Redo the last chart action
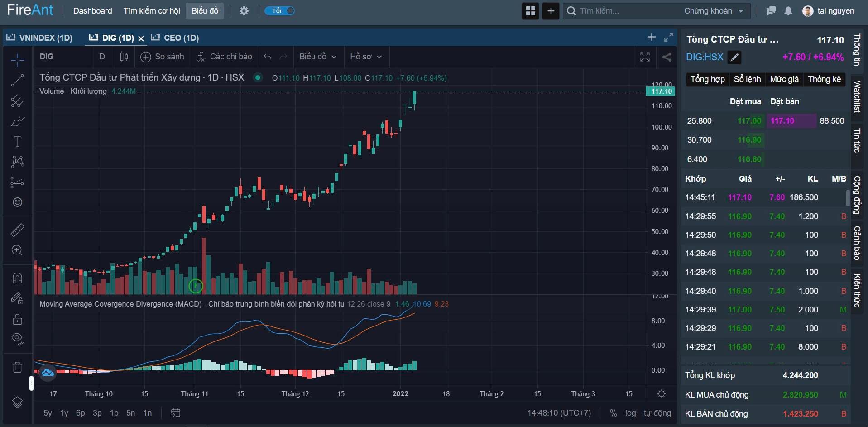Image resolution: width=868 pixels, height=427 pixels. 283,57
